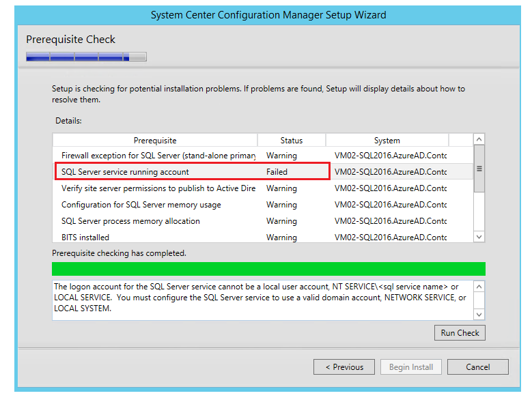The width and height of the screenshot is (532, 402).
Task: Click Warning status for Verify site server permissions
Action: pyautogui.click(x=281, y=188)
